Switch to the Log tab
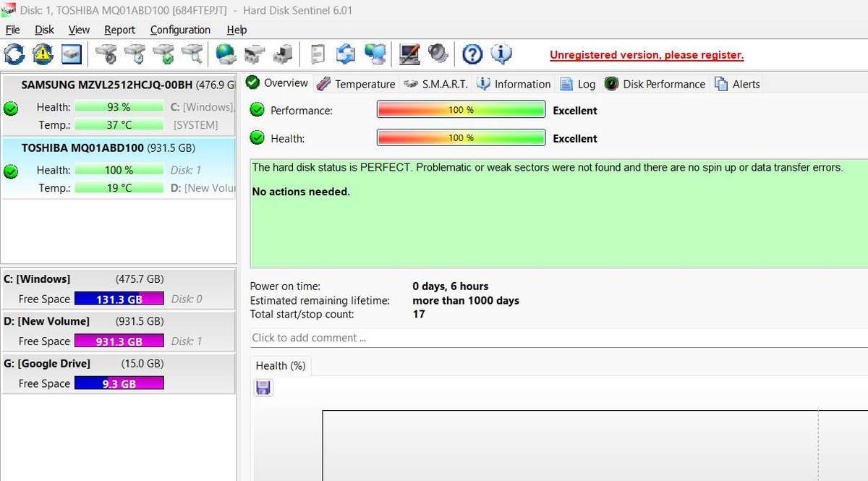This screenshot has height=481, width=868. click(578, 84)
